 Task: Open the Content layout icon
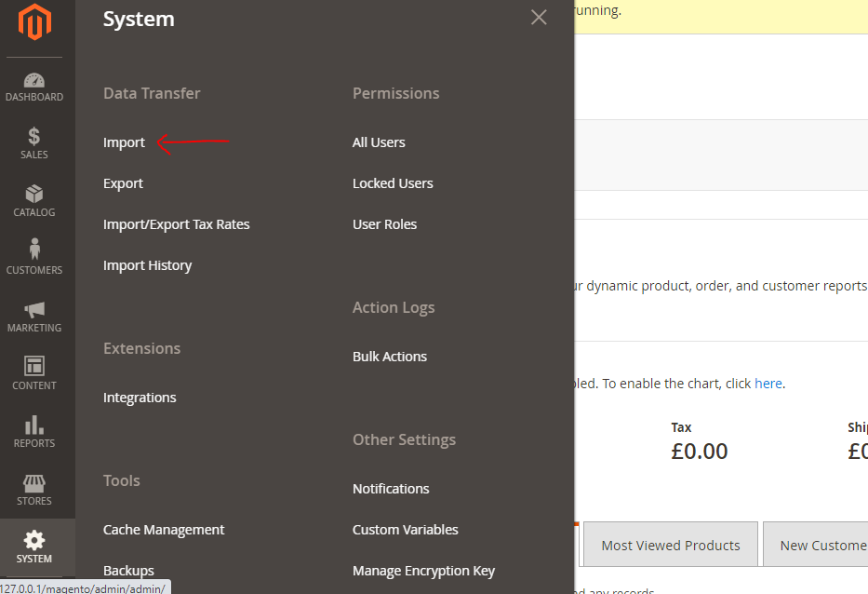click(34, 367)
